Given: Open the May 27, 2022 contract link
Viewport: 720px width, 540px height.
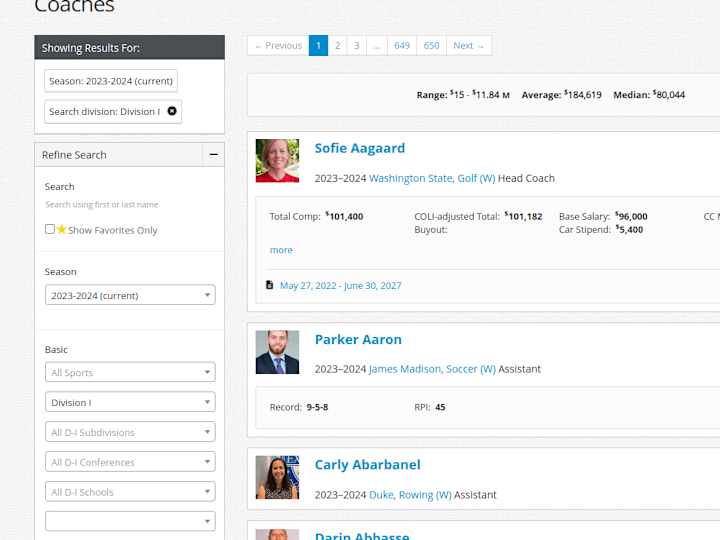Looking at the screenshot, I should click(341, 286).
